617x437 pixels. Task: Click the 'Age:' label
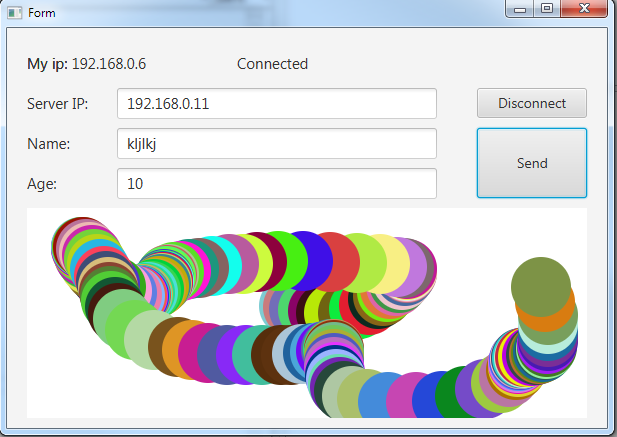coord(42,184)
